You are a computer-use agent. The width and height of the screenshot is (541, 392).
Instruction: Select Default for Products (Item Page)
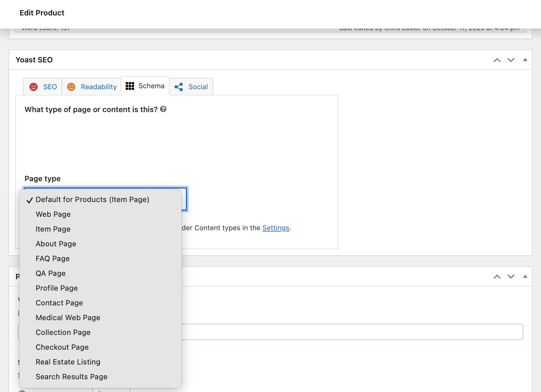pyautogui.click(x=92, y=200)
